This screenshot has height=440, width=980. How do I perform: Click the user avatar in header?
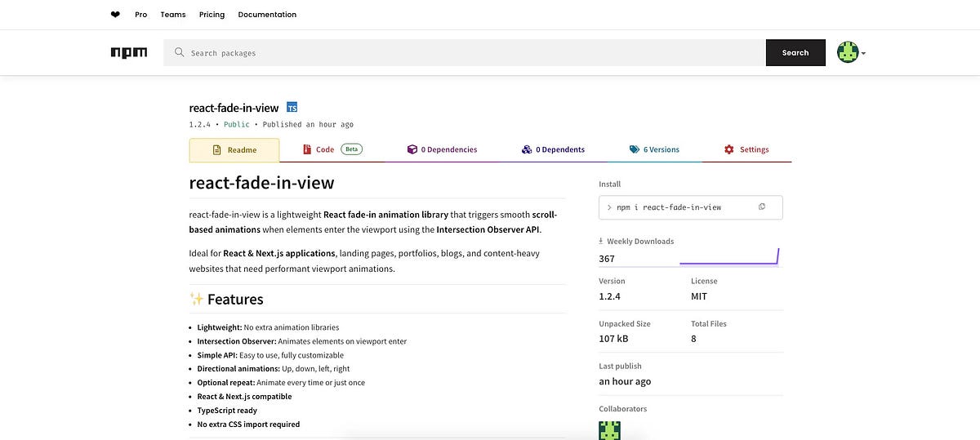[848, 52]
